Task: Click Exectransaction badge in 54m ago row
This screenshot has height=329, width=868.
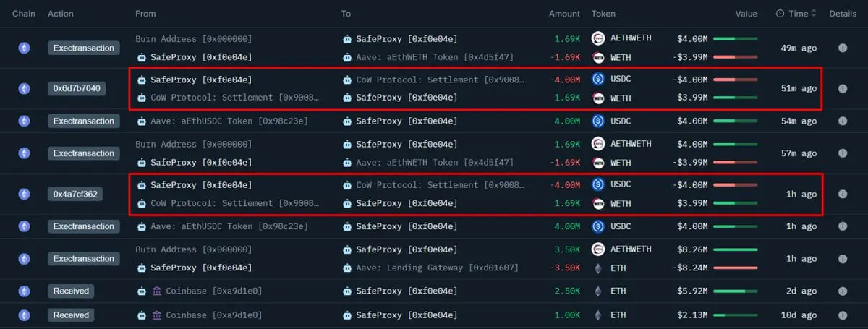Action: (x=83, y=121)
